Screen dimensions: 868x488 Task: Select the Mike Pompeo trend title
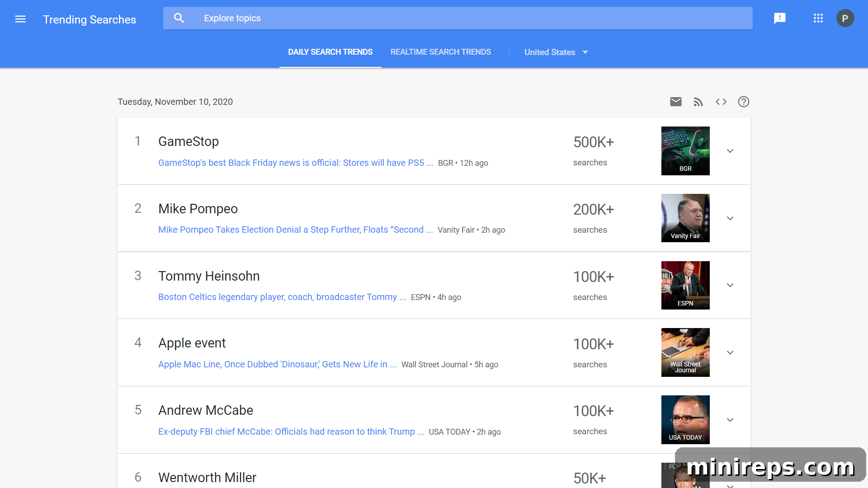pyautogui.click(x=198, y=209)
